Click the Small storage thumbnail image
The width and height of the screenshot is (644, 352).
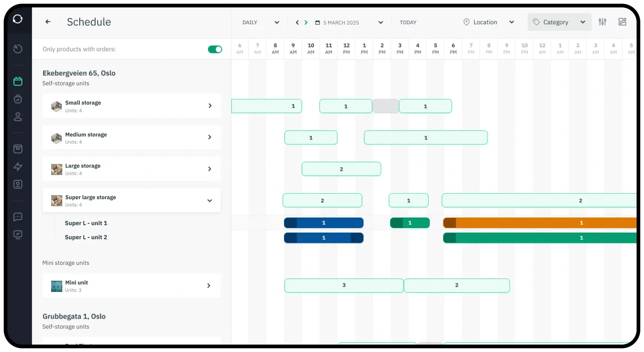pos(56,106)
